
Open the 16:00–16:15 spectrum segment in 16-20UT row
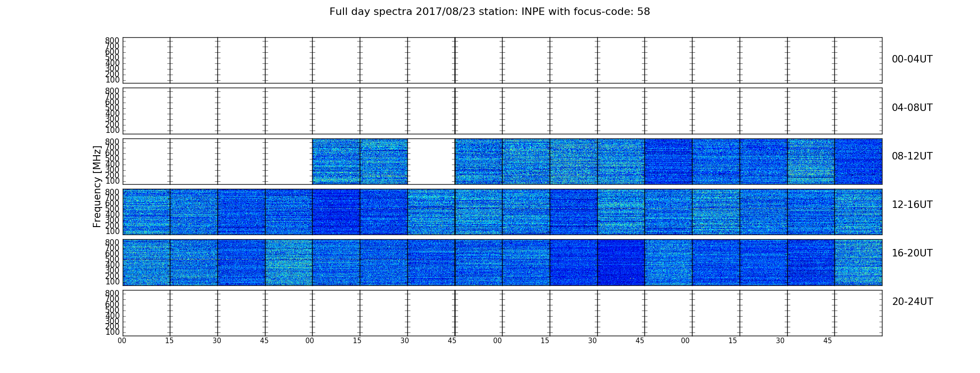tap(147, 262)
